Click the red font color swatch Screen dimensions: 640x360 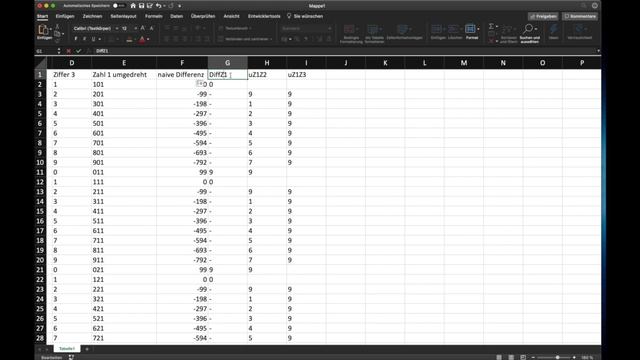(142, 40)
